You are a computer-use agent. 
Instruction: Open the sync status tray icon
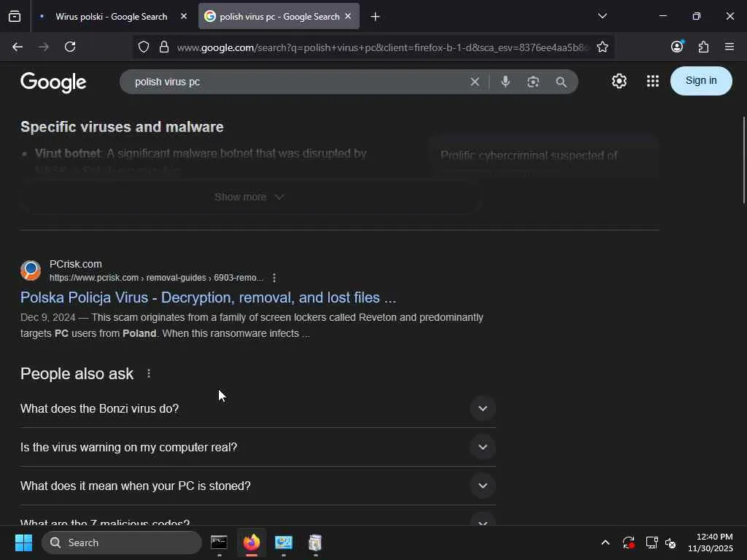(x=628, y=542)
